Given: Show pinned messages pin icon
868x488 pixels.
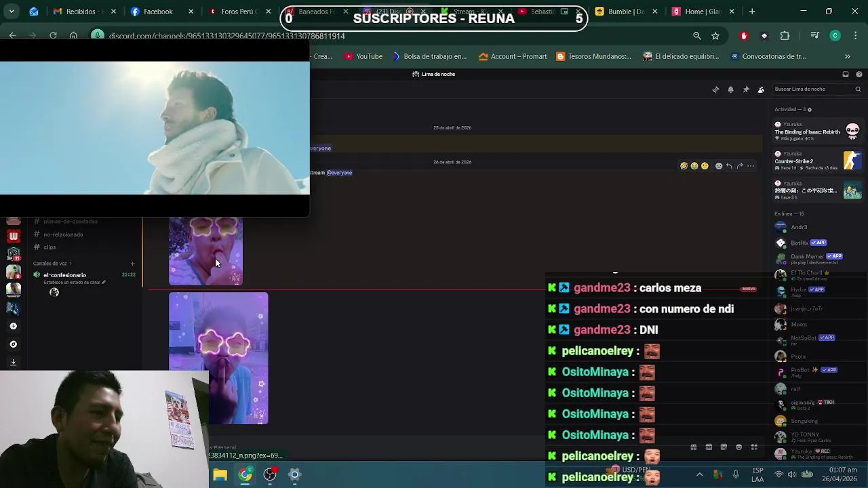Looking at the screenshot, I should [x=746, y=89].
